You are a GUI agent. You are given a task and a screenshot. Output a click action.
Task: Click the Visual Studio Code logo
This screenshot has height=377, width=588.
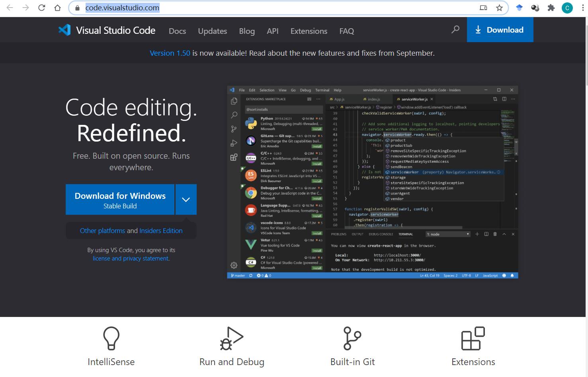(x=64, y=30)
